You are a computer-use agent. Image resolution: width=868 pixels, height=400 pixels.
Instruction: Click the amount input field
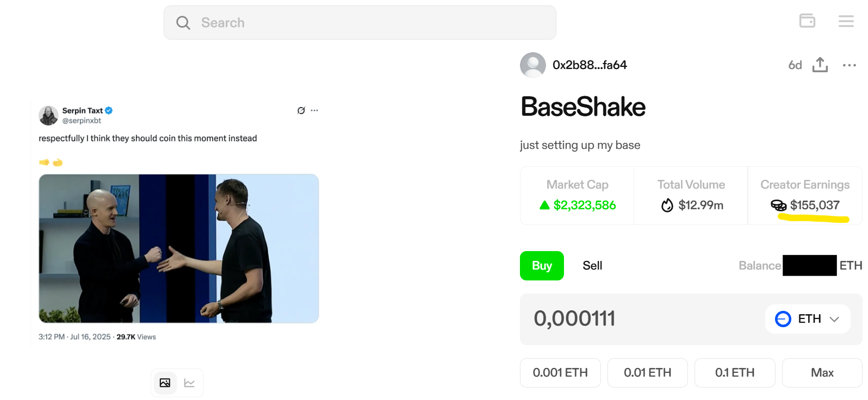pyautogui.click(x=625, y=319)
